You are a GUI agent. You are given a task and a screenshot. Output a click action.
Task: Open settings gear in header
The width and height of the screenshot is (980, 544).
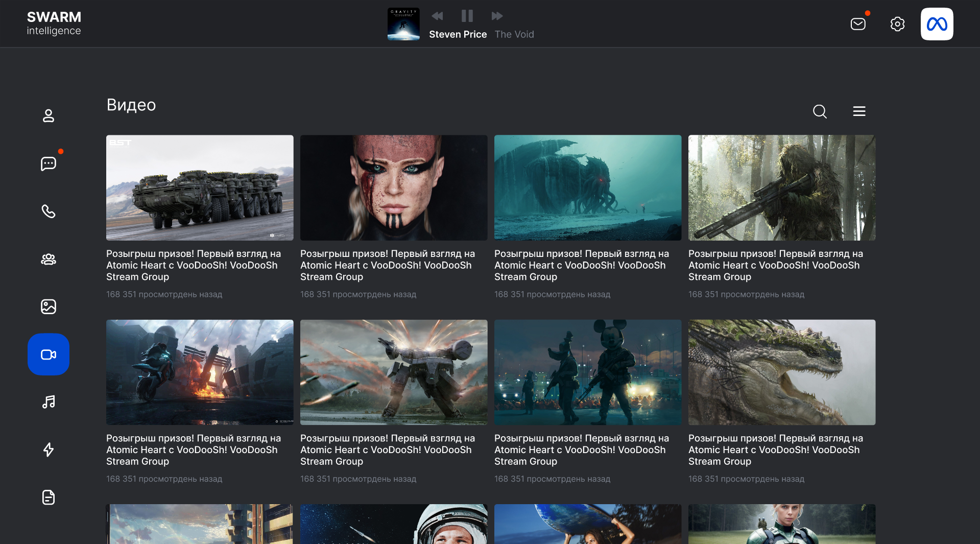click(x=897, y=24)
